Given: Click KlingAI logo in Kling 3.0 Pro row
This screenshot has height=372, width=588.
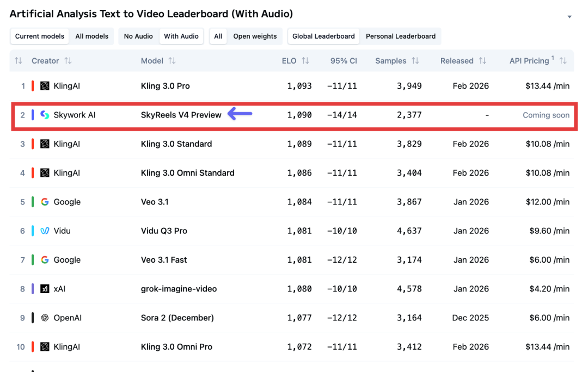Looking at the screenshot, I should (45, 86).
